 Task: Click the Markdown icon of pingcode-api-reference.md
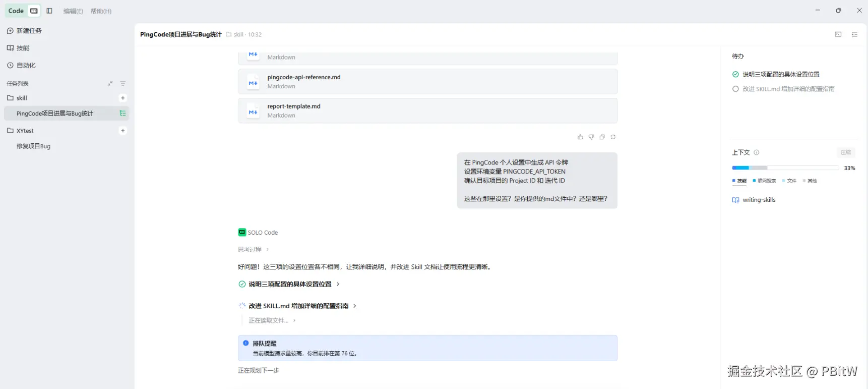(x=253, y=82)
